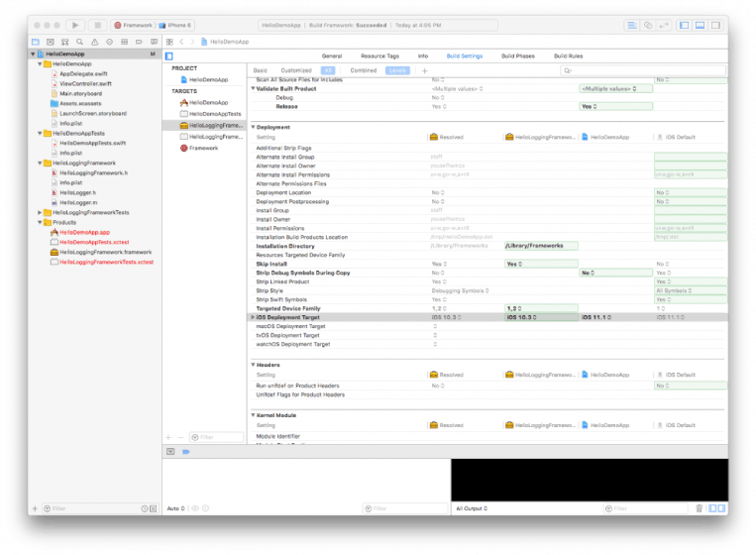
Task: Go forward with the right chevron
Action: click(192, 42)
